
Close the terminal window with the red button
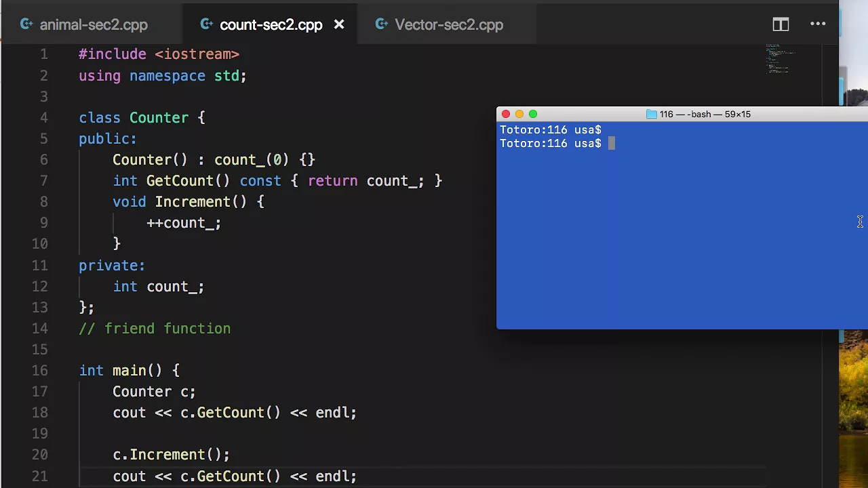(x=506, y=114)
